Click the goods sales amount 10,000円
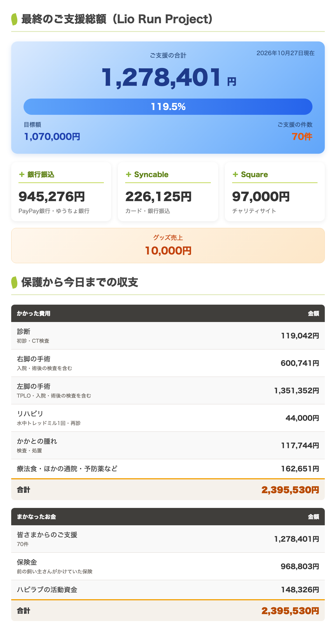The width and height of the screenshot is (336, 644). coord(168,251)
